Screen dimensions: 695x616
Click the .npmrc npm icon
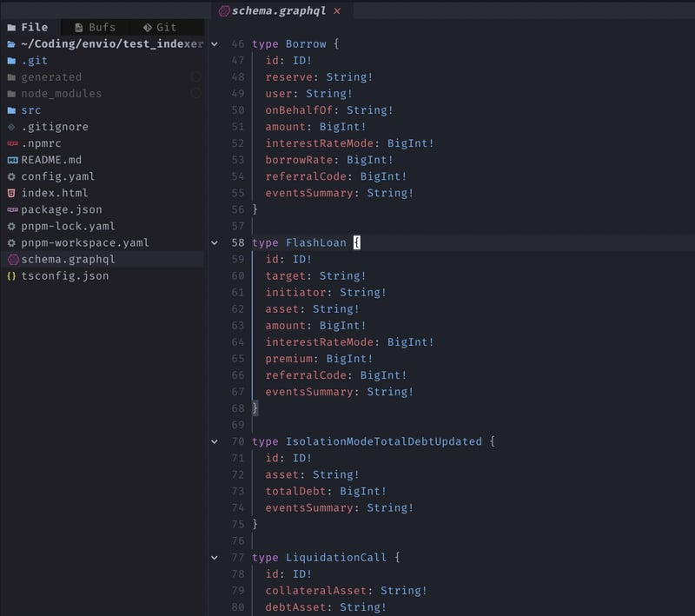[12, 143]
